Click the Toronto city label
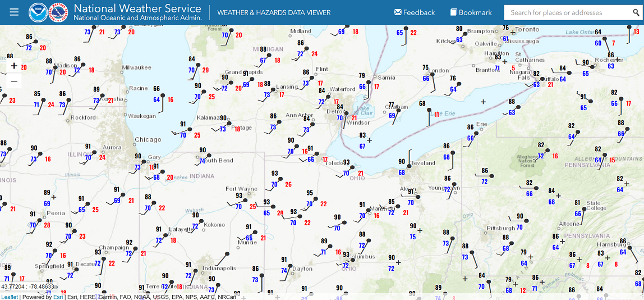Image resolution: width=644 pixels, height=300 pixels. pos(527,30)
